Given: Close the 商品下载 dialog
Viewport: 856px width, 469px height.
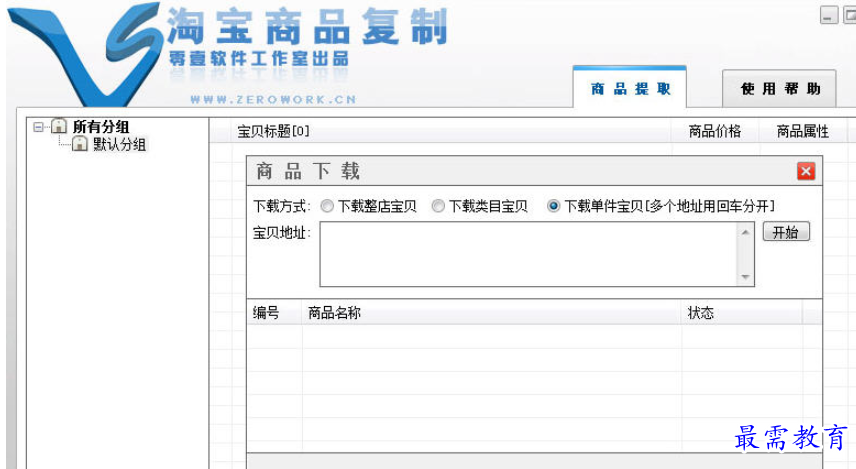Looking at the screenshot, I should [x=806, y=171].
